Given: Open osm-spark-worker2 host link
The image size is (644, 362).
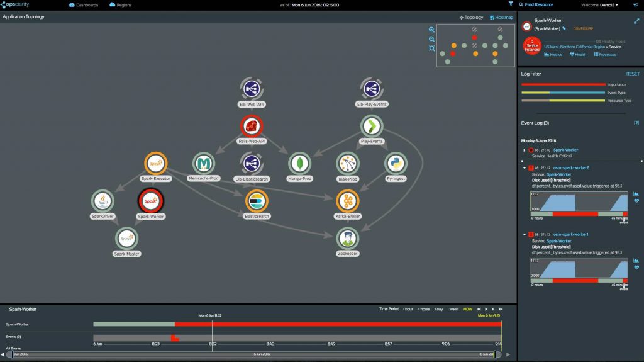Looking at the screenshot, I should (x=571, y=168).
